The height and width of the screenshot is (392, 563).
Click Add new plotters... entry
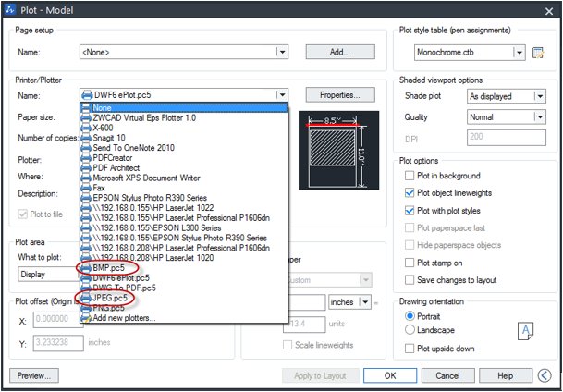(x=184, y=318)
